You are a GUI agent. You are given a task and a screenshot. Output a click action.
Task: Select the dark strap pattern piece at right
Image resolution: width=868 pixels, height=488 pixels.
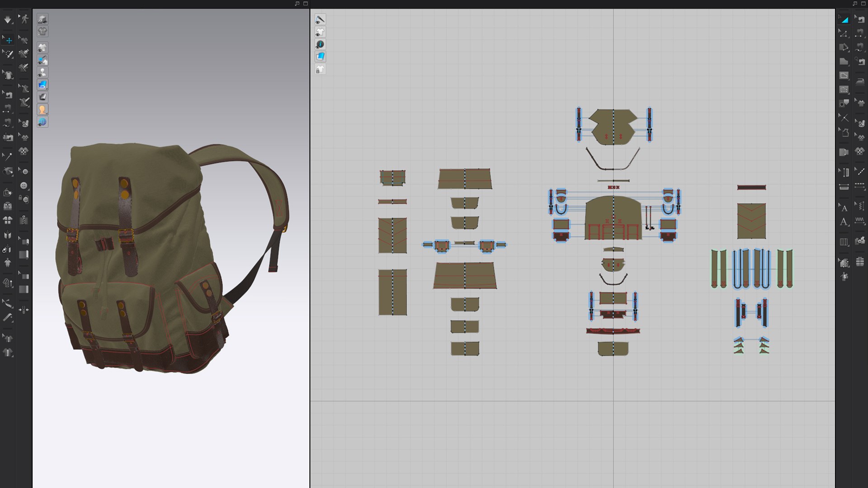point(751,187)
